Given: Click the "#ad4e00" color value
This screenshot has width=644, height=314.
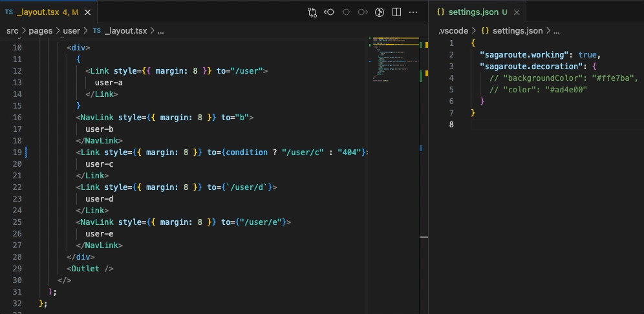Looking at the screenshot, I should (x=566, y=89).
